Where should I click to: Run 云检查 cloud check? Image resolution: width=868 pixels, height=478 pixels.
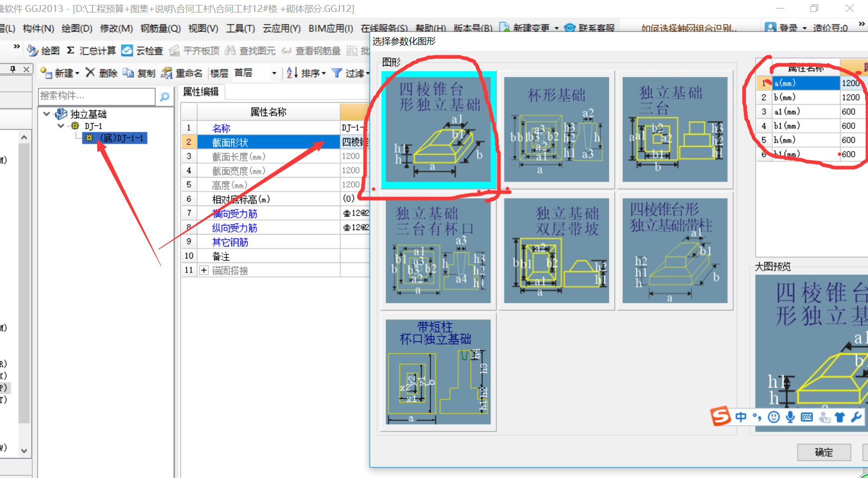point(142,50)
